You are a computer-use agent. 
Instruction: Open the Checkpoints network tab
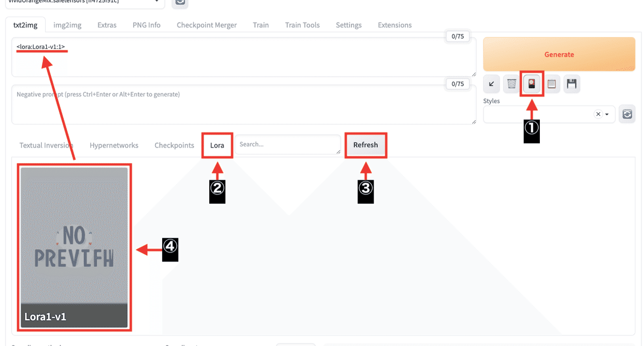174,145
